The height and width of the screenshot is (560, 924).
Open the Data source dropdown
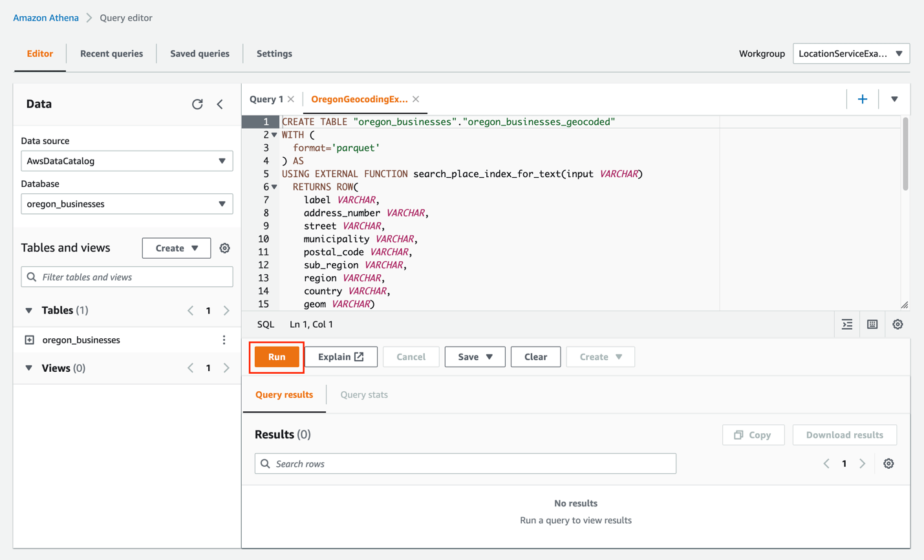click(127, 160)
